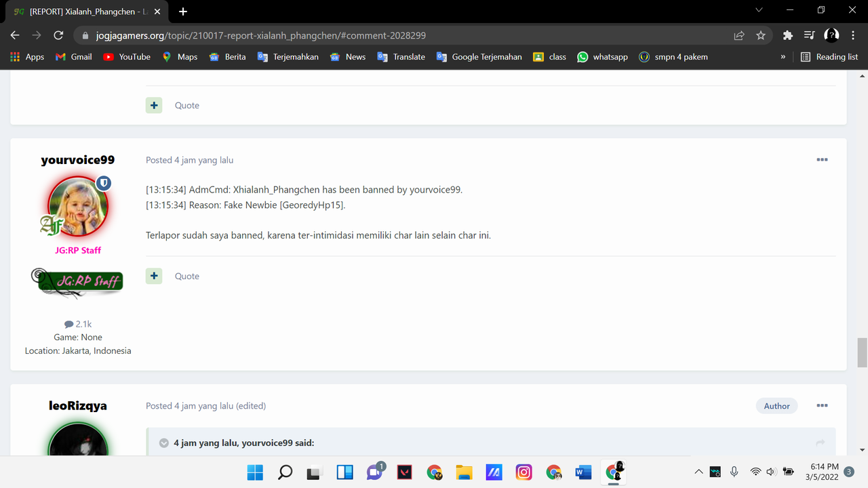Click the browser back arrow

click(15, 35)
